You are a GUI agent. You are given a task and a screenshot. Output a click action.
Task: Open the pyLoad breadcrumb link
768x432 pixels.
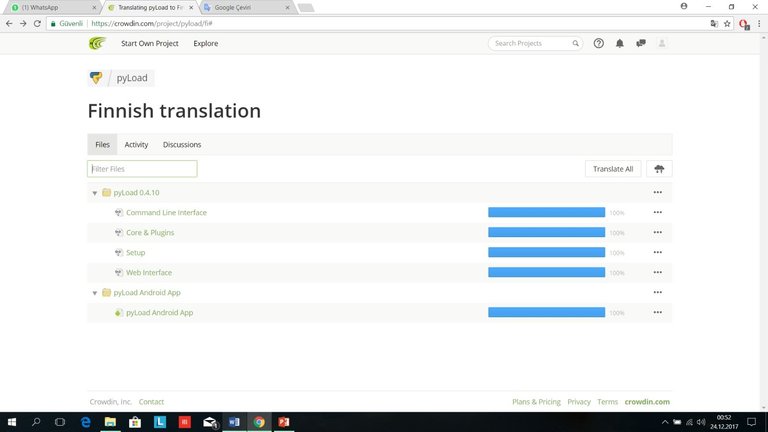[132, 78]
